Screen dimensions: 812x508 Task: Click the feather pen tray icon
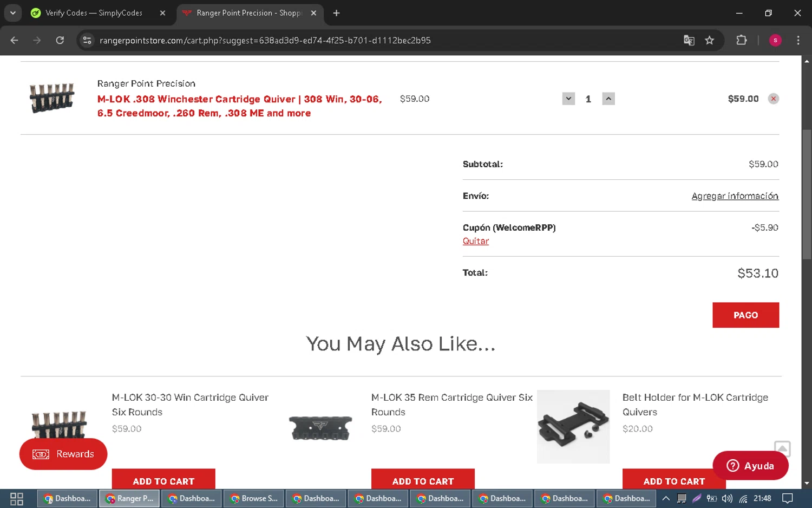click(697, 499)
